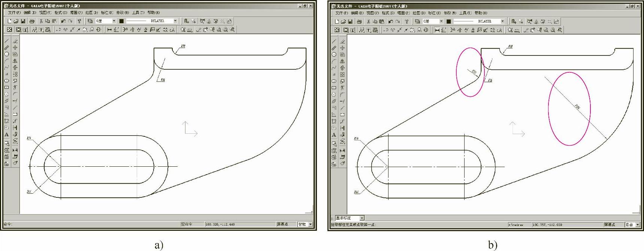
Task: Click the Print icon in window a
Action: click(x=32, y=21)
